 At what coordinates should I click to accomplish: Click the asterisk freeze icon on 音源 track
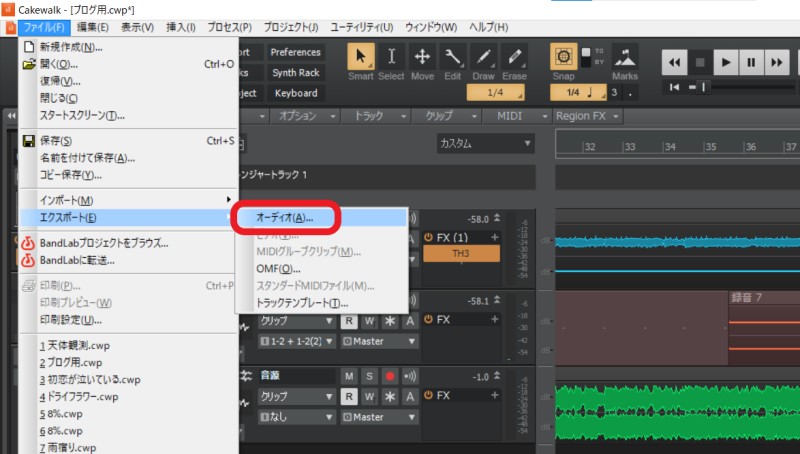click(390, 396)
